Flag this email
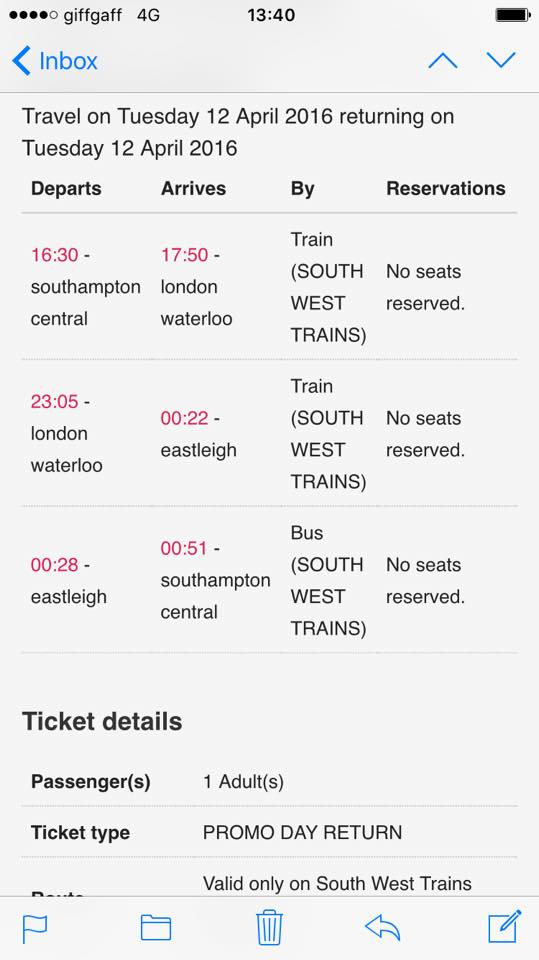This screenshot has width=539, height=960. point(34,928)
